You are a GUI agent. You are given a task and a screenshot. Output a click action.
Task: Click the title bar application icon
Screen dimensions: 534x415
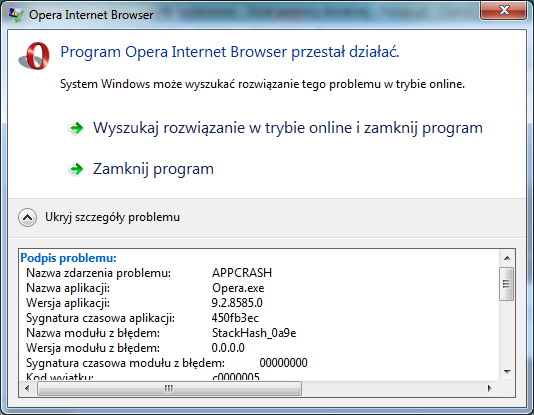click(16, 15)
